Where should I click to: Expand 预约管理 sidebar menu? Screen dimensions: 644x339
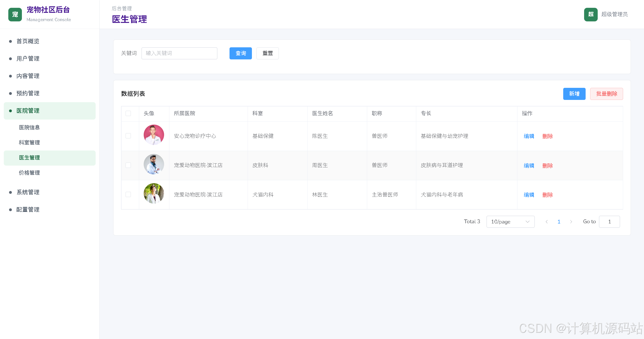[50, 93]
